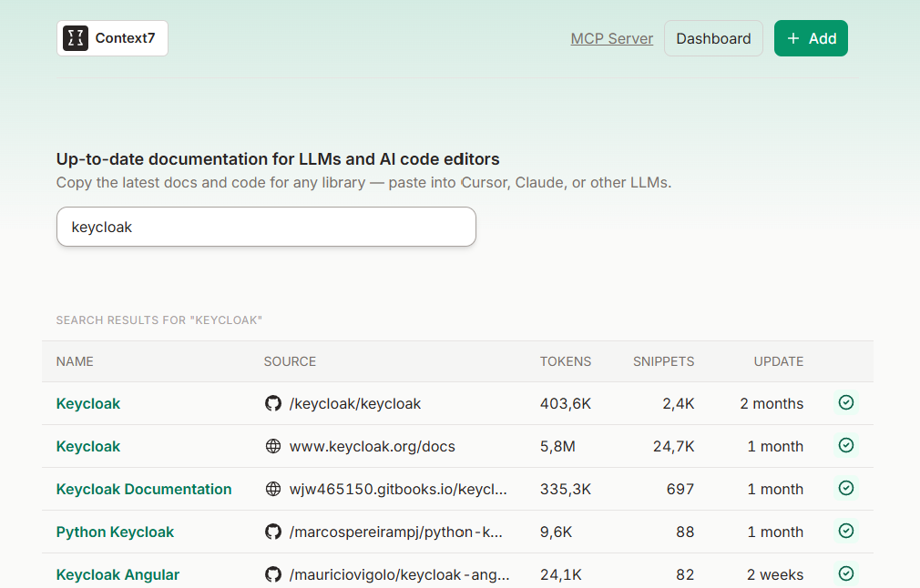Click the token count 24,1K

click(x=561, y=574)
